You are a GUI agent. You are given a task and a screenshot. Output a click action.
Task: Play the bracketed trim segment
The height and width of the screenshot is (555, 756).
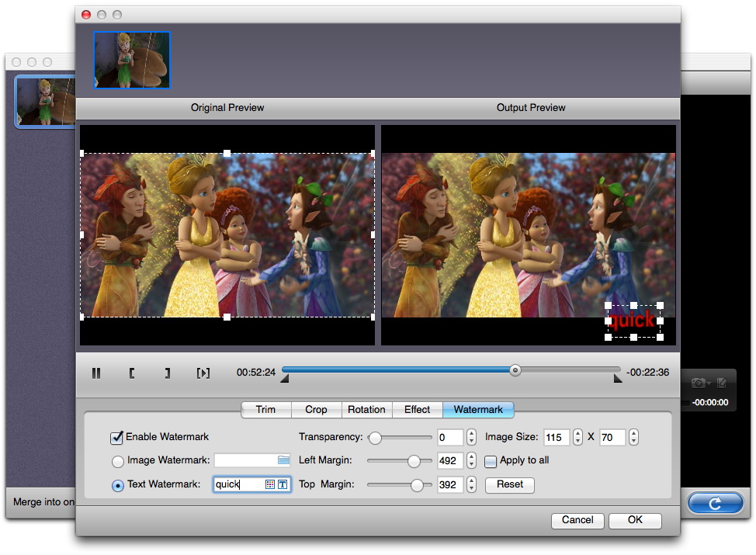click(x=203, y=373)
